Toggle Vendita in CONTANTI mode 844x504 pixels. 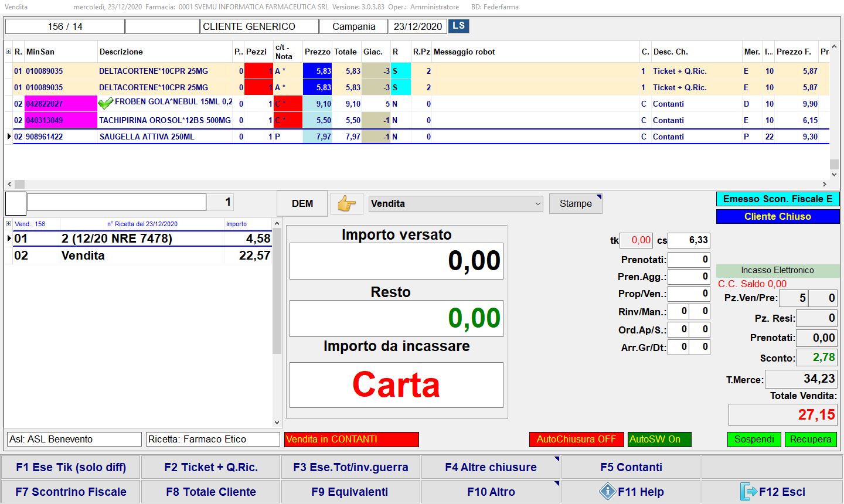[x=352, y=440]
